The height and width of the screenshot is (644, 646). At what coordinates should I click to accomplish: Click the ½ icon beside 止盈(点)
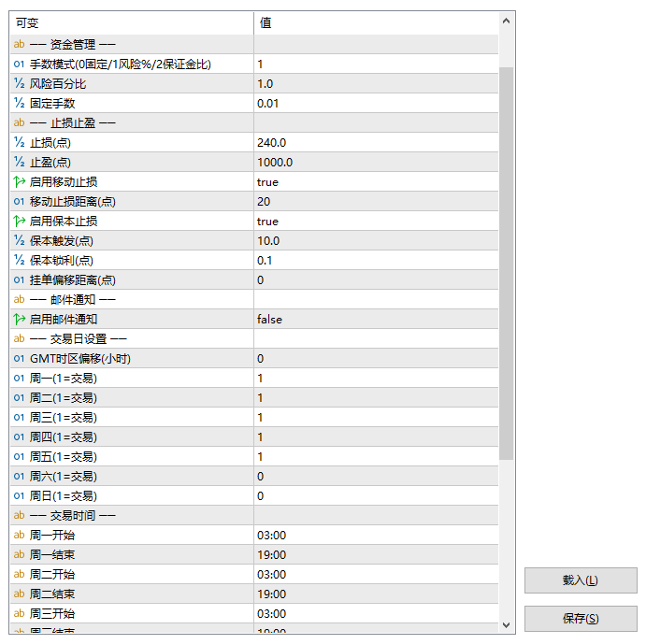pyautogui.click(x=19, y=162)
